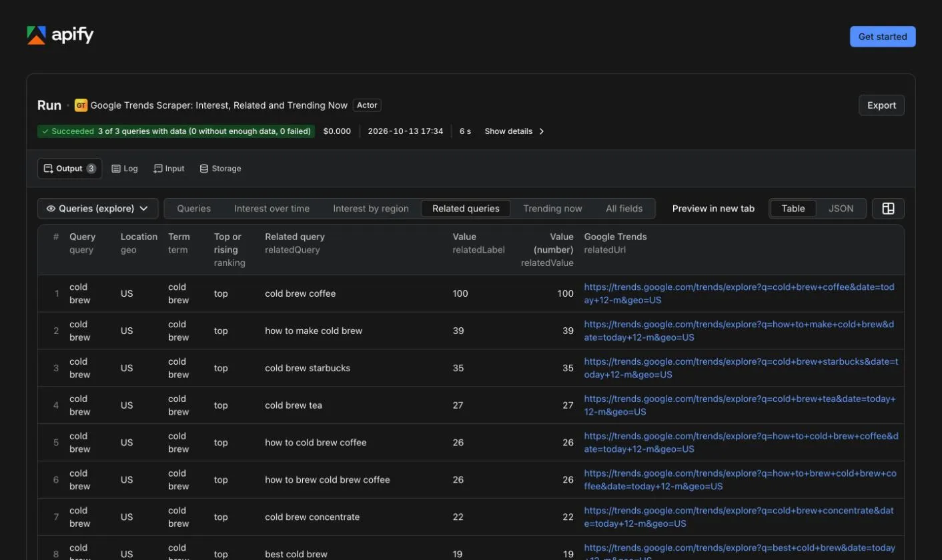
Task: Select All fields view
Action: (x=624, y=209)
